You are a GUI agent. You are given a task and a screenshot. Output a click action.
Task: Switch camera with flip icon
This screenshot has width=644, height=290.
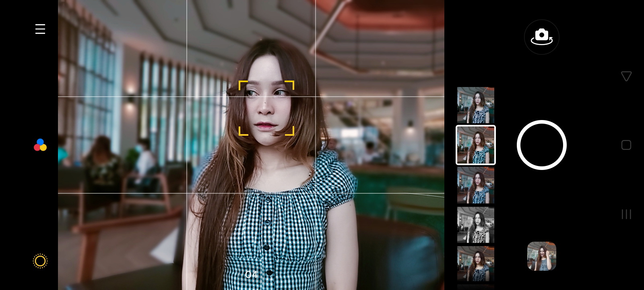[541, 37]
